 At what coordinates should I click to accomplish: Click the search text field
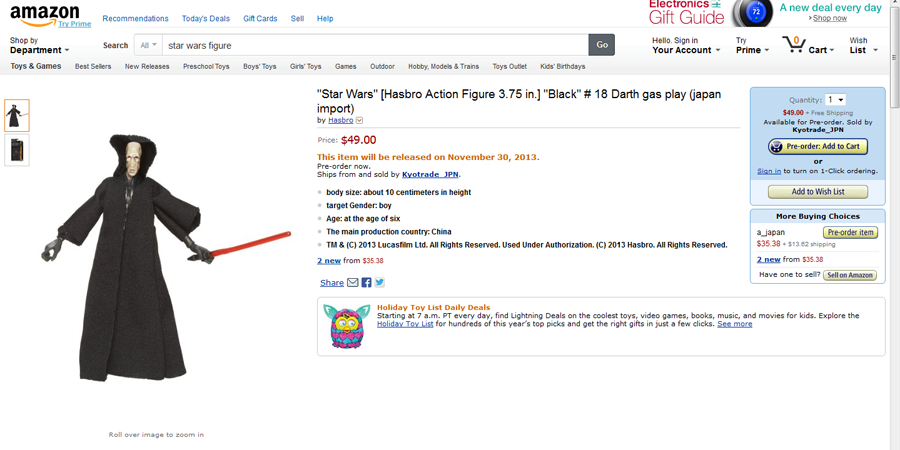click(375, 45)
